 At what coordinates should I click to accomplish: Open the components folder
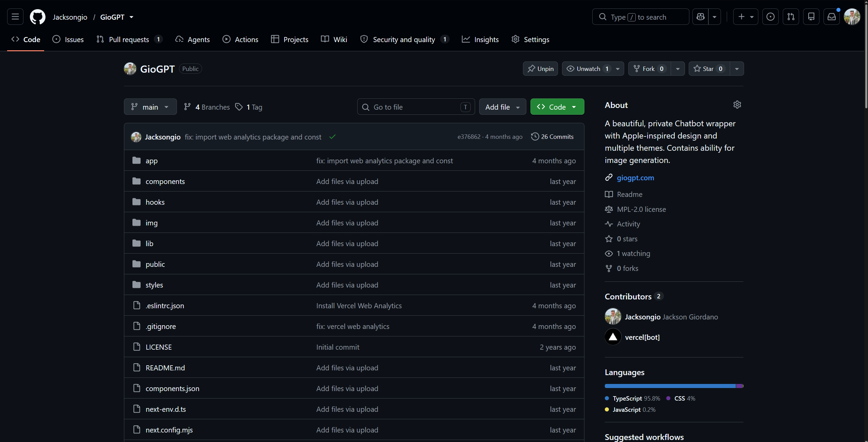click(x=165, y=181)
